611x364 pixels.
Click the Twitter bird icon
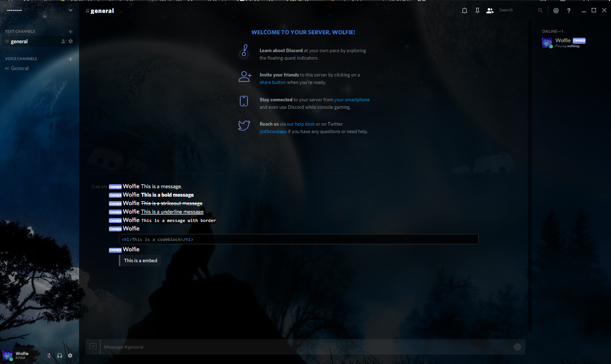pyautogui.click(x=244, y=126)
